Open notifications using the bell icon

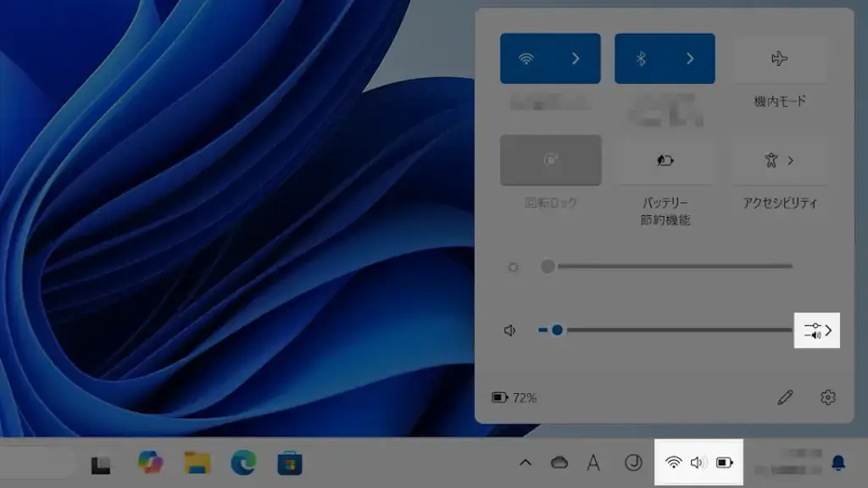(x=838, y=462)
